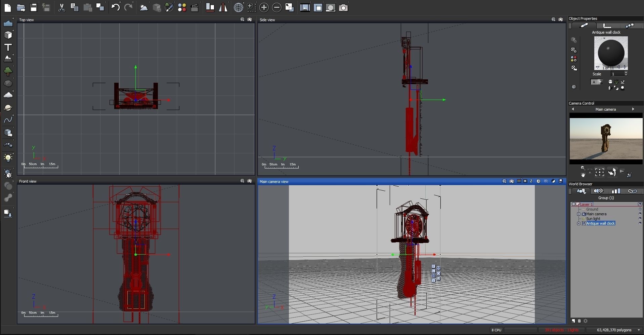Go to next camera using right arrow

633,109
